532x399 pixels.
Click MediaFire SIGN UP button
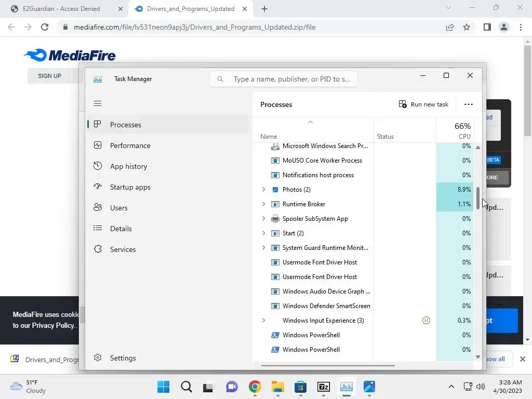click(x=49, y=76)
